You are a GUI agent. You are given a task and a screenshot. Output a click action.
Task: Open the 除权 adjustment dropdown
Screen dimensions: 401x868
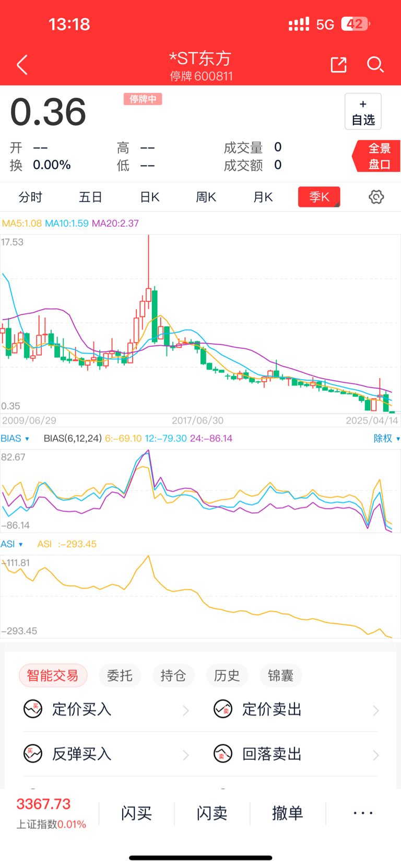tap(387, 438)
